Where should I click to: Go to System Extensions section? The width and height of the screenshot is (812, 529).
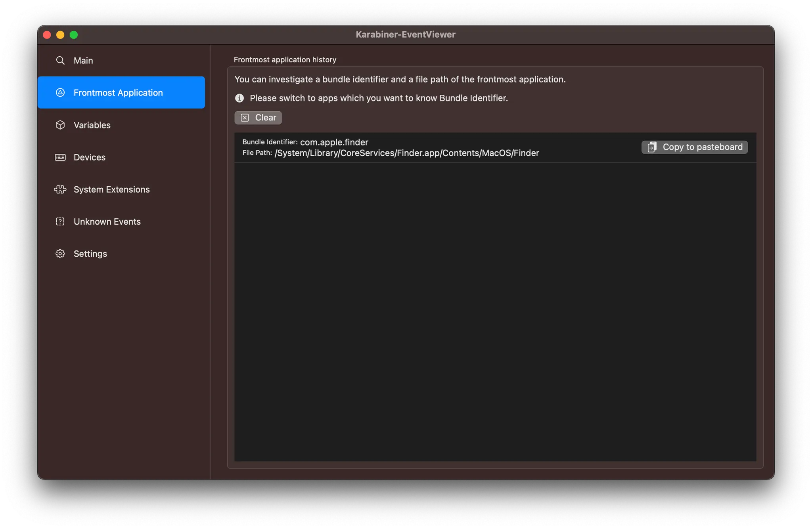pyautogui.click(x=112, y=189)
